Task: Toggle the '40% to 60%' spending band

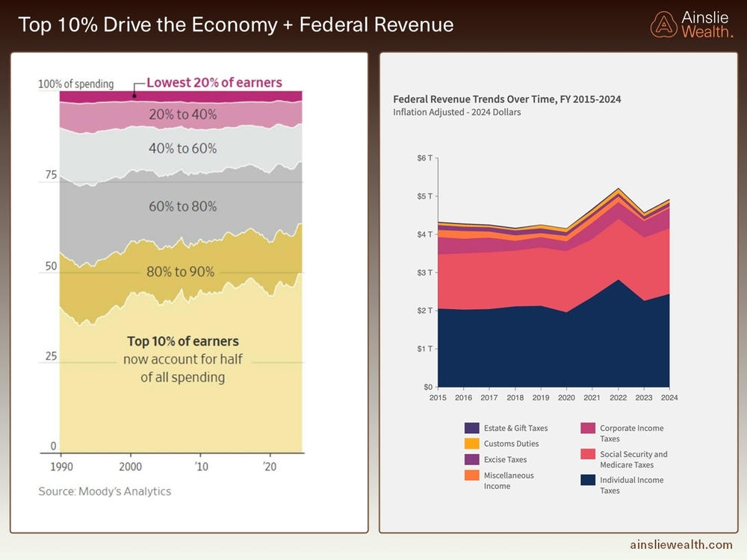Action: coord(182,149)
